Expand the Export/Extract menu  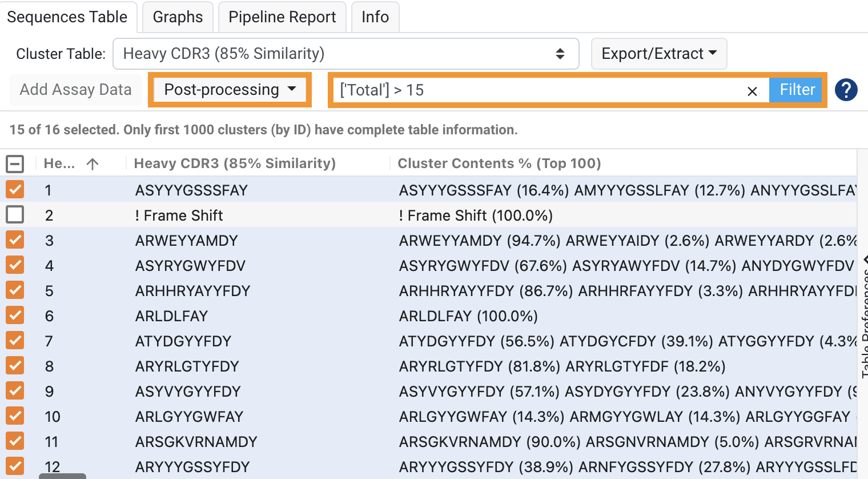coord(658,54)
